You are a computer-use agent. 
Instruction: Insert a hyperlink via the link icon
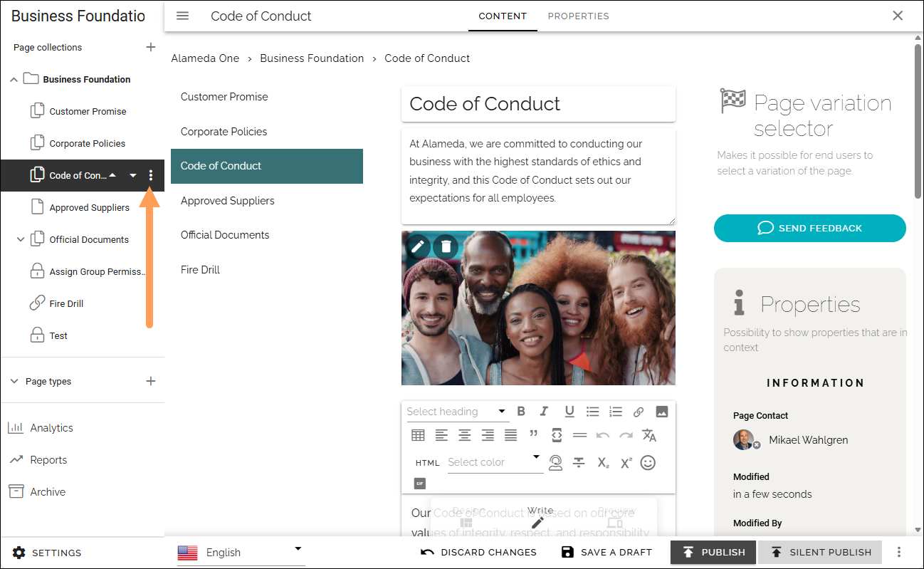pos(639,412)
